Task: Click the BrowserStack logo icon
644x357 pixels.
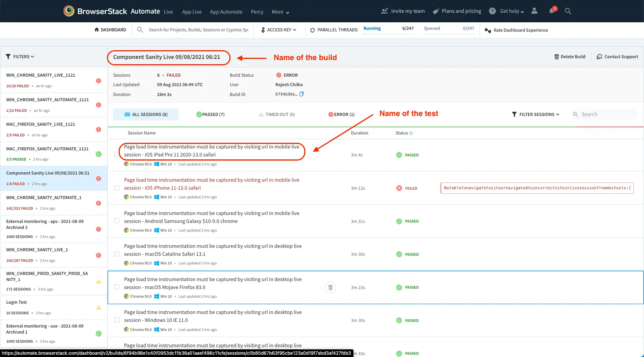Action: click(69, 11)
